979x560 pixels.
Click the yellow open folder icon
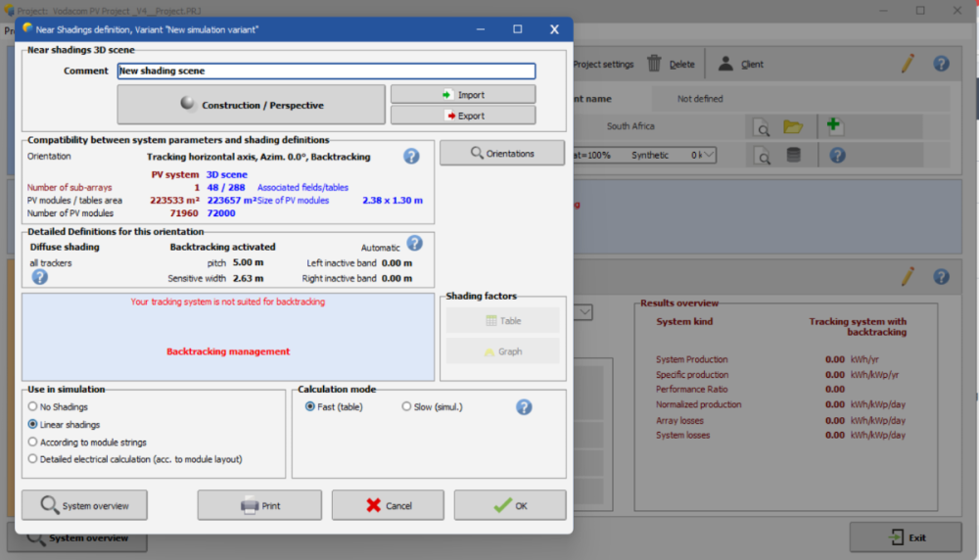792,126
